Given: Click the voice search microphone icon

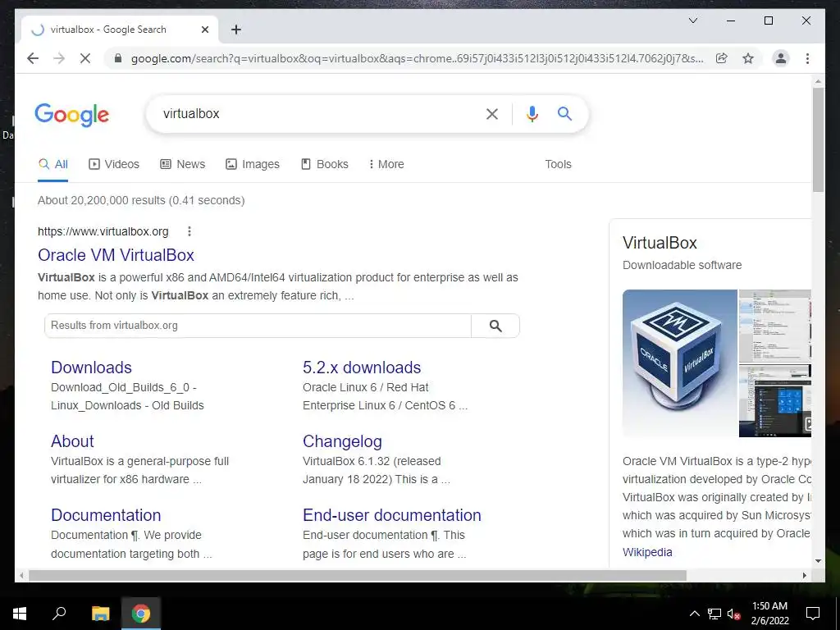Looking at the screenshot, I should pyautogui.click(x=532, y=113).
